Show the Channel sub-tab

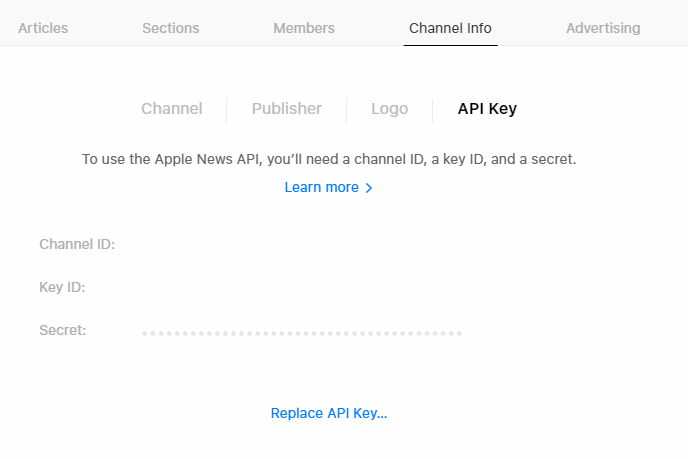(x=172, y=108)
